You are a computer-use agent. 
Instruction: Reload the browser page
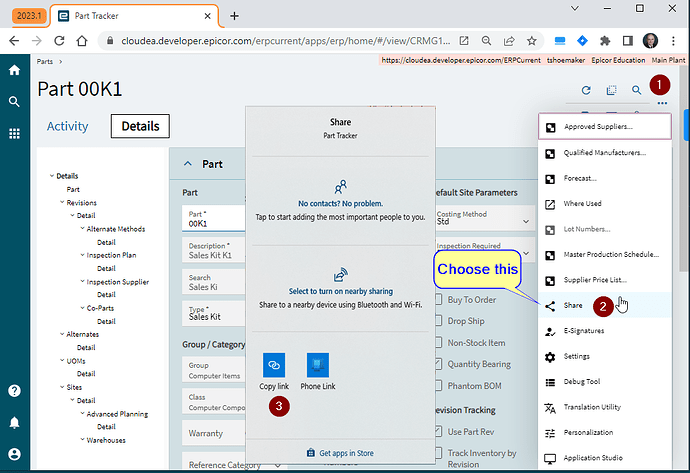tap(59, 41)
